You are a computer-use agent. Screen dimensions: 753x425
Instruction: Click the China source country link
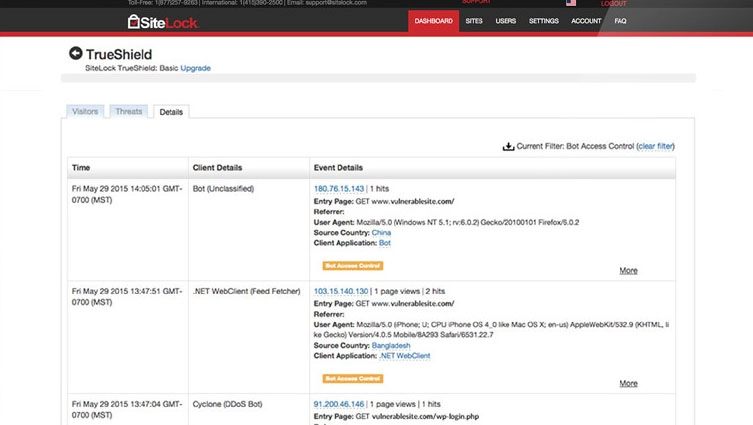pos(381,232)
